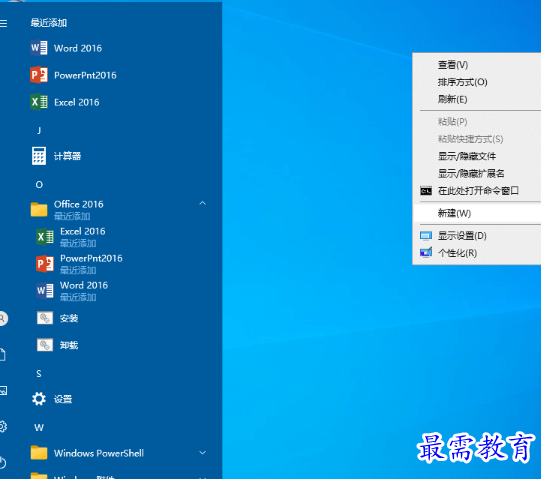Open Excel 2016 inside the Office 2016 folder
The image size is (541, 479).
point(71,237)
